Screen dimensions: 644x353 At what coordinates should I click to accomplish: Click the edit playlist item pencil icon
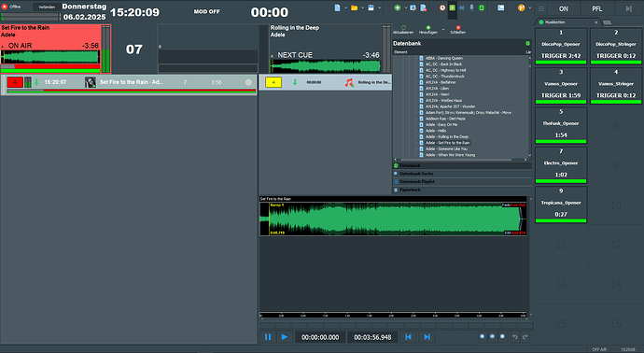[413, 7]
